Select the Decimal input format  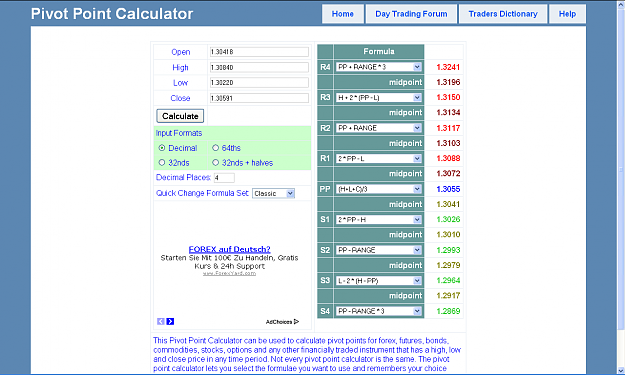(162, 148)
